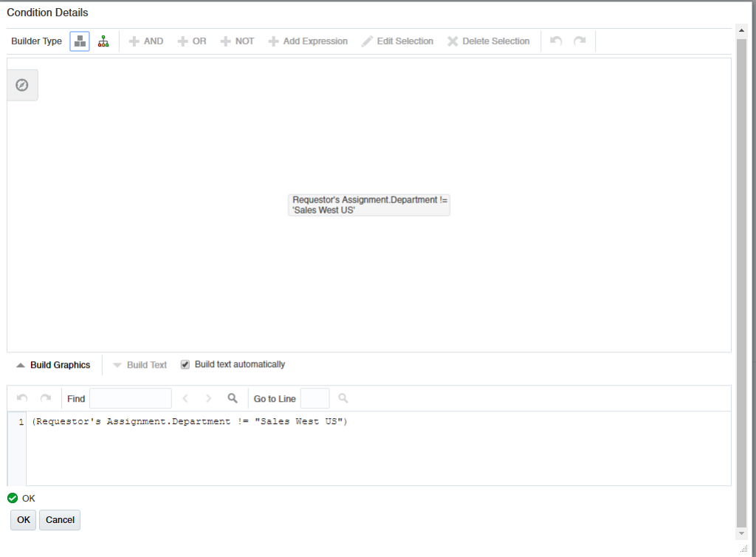This screenshot has width=756, height=557.
Task: Click the scrollbar up arrow
Action: (x=741, y=30)
